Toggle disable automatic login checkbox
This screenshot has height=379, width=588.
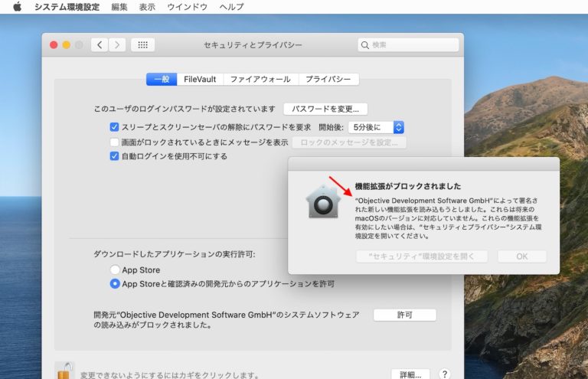click(x=114, y=156)
